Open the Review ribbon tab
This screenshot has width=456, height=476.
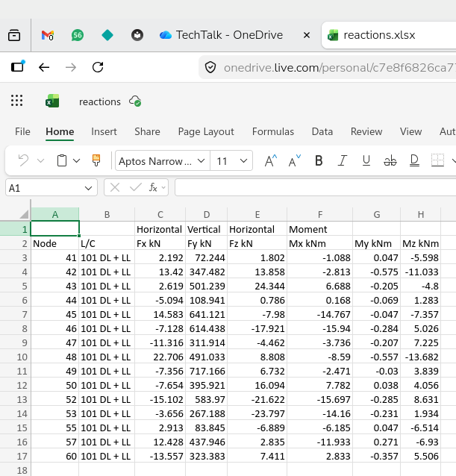[x=366, y=131]
